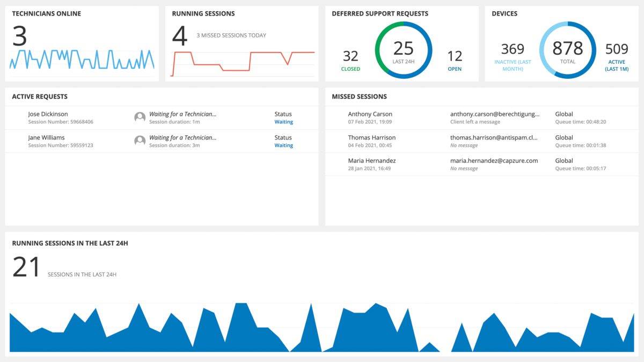Open the Waiting status for Jose Dickinson
644x362 pixels.
point(283,122)
